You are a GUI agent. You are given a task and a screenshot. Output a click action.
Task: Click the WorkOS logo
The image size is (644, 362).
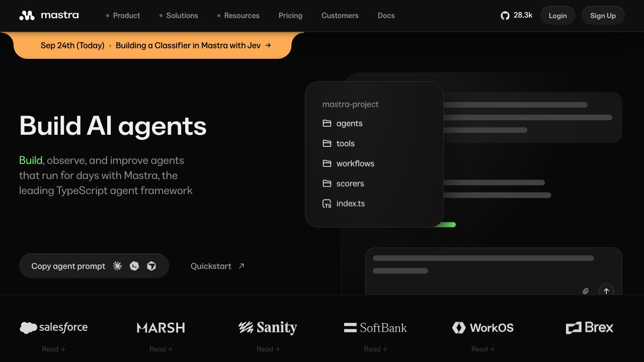(482, 328)
